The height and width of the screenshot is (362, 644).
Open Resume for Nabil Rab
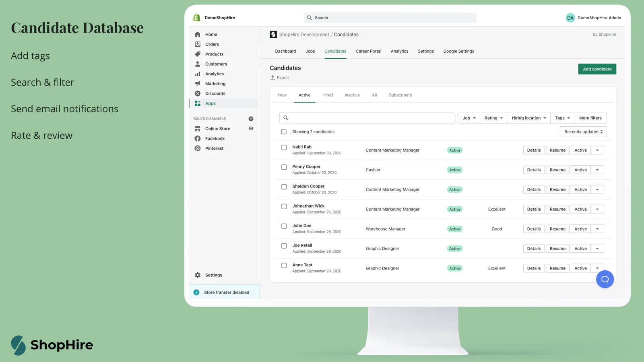[x=557, y=150]
